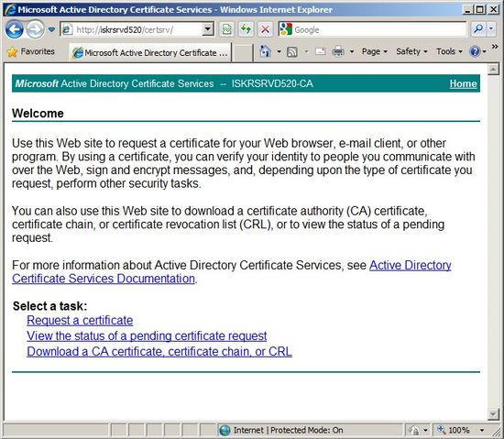Open Download a CA certificate link
504x439 pixels.
coord(159,351)
